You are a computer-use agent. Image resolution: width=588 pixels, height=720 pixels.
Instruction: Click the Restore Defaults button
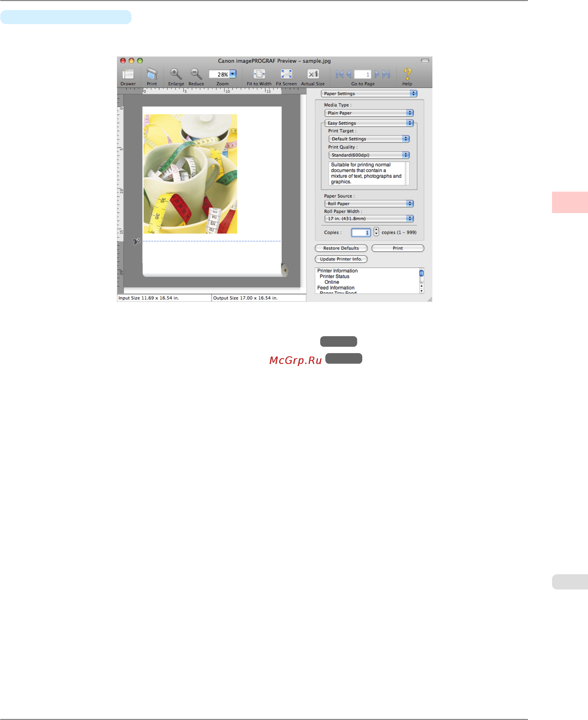tap(341, 248)
